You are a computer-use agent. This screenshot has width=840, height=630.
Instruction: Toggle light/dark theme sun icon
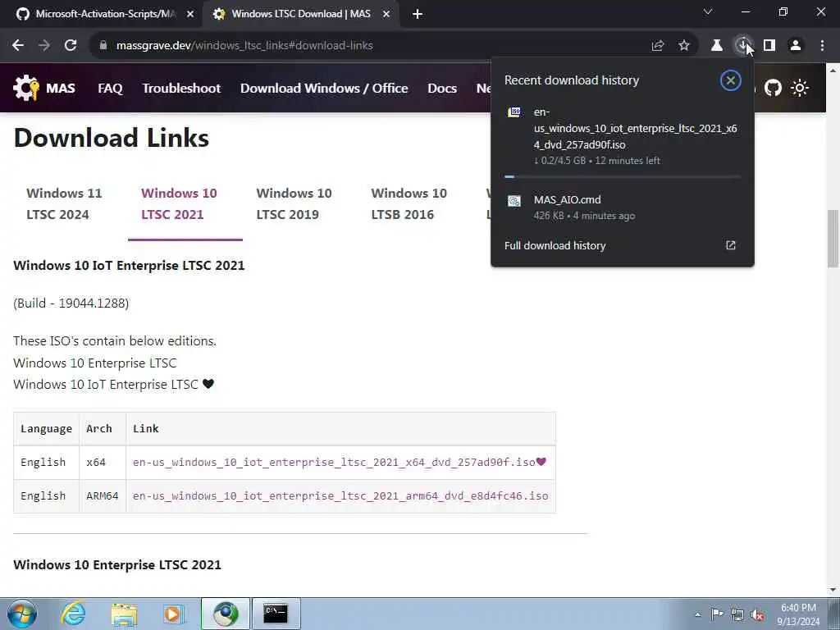click(x=800, y=88)
